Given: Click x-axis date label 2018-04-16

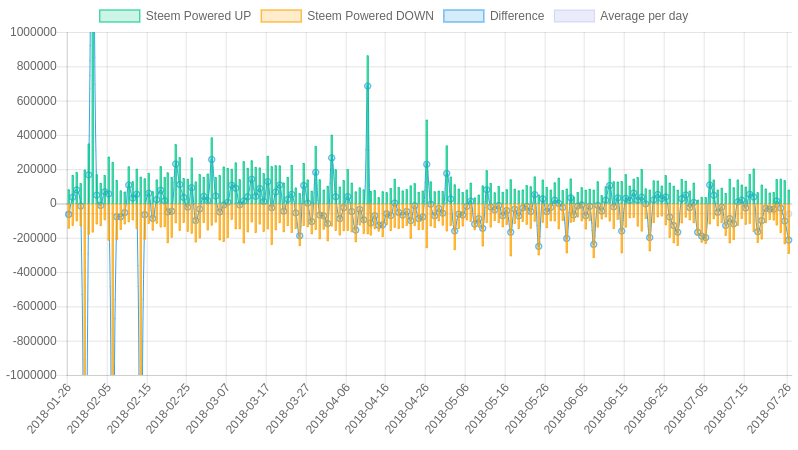Looking at the screenshot, I should click(x=367, y=409).
